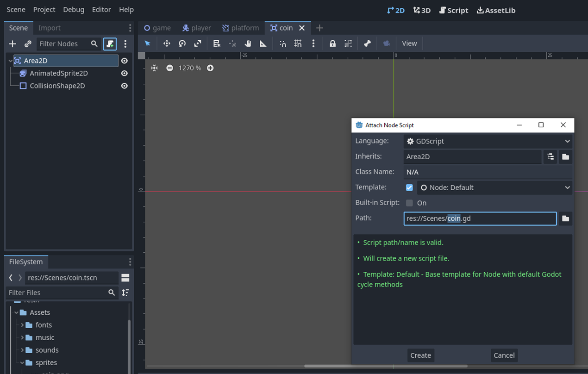Expand the fonts folder
Screen dimensions: 588x374
(x=22, y=325)
